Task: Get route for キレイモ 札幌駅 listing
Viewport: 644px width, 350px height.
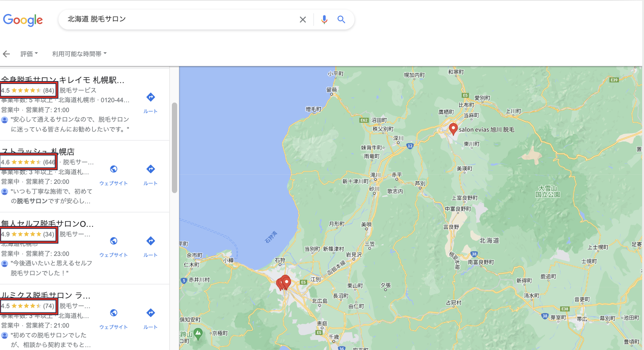Action: [x=151, y=103]
